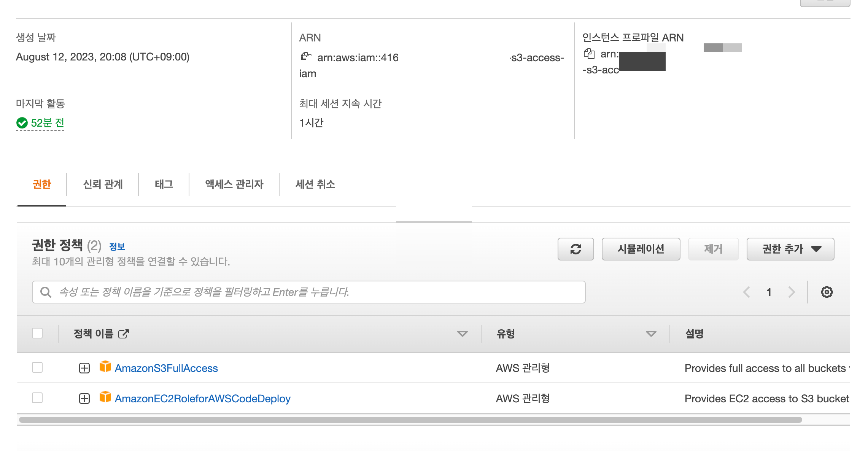The height and width of the screenshot is (451, 868).
Task: Toggle the select-all policies header checkbox
Action: 37,333
